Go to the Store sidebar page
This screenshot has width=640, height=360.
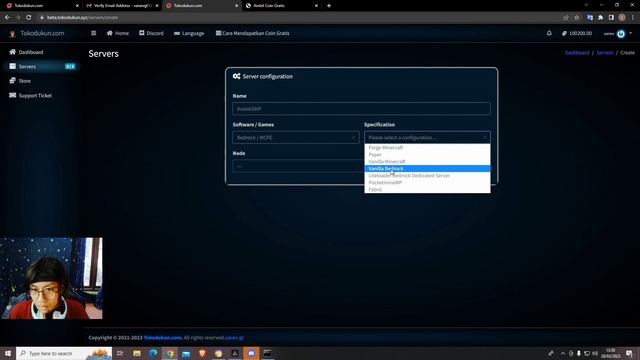[20, 81]
